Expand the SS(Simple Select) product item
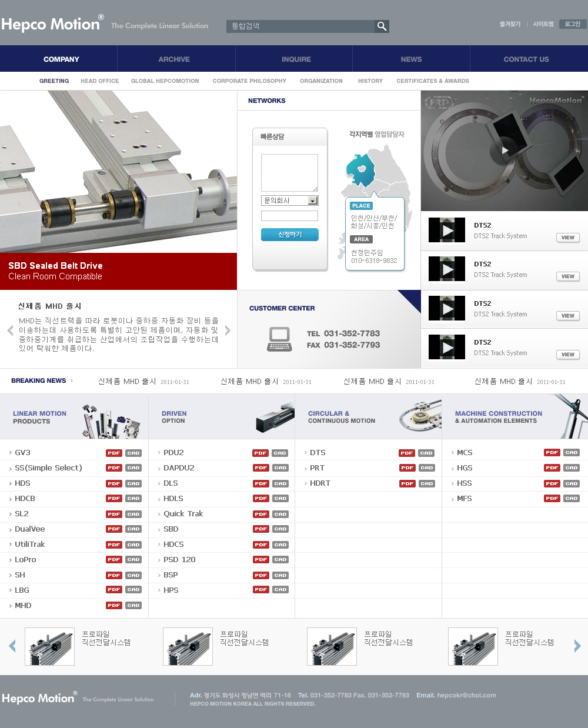Viewport: 588px width, 728px height. 48,468
